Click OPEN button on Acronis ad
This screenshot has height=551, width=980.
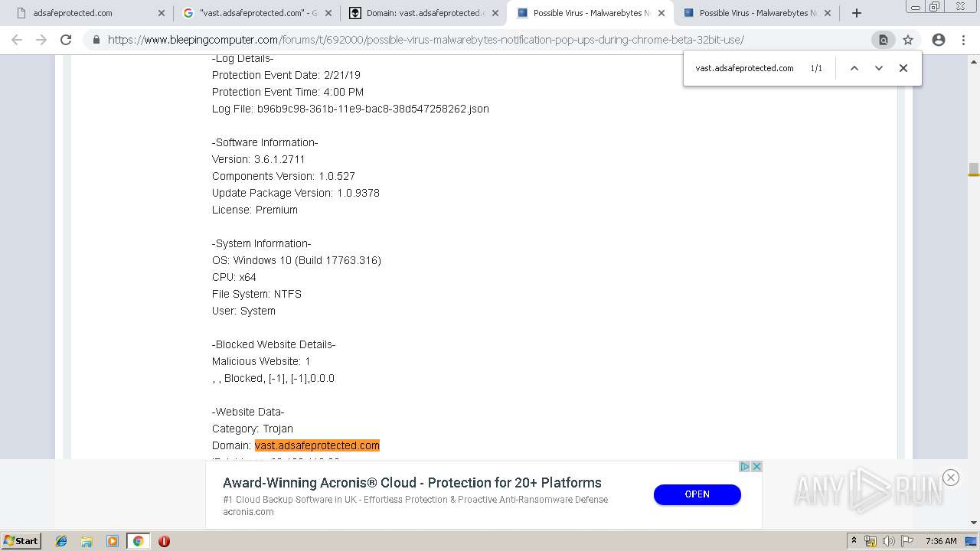(x=697, y=494)
